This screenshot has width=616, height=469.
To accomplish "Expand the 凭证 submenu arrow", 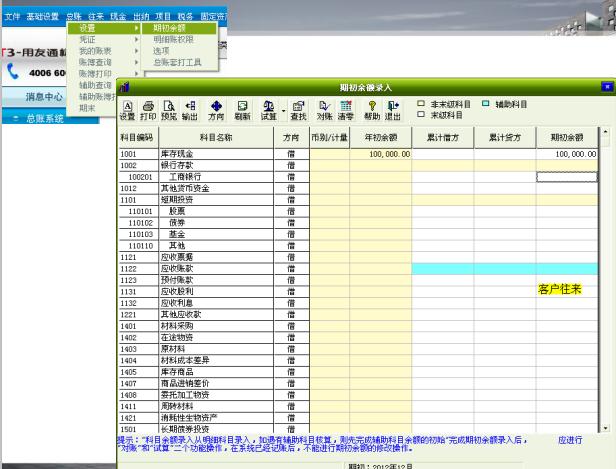I will pyautogui.click(x=136, y=40).
